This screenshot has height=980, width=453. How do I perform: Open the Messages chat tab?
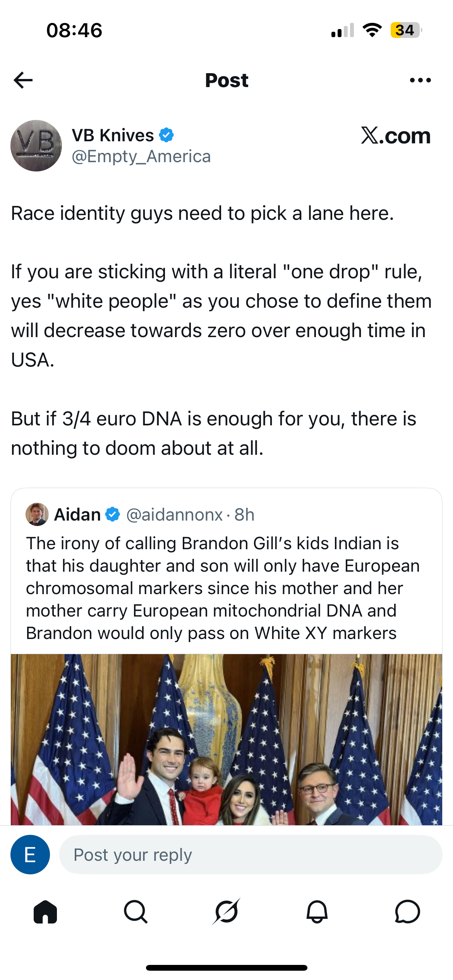click(407, 911)
